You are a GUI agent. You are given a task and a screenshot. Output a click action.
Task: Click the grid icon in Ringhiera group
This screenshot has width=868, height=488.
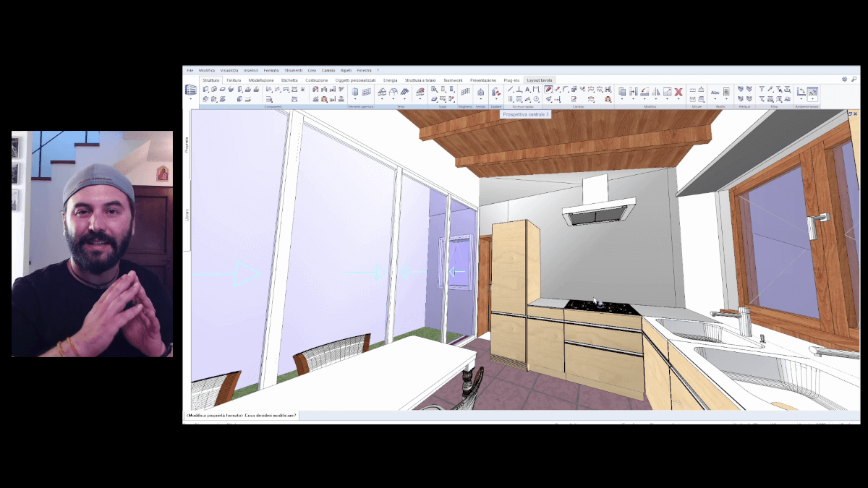click(465, 92)
